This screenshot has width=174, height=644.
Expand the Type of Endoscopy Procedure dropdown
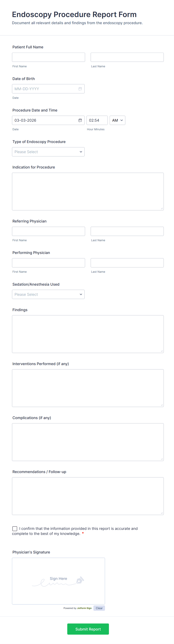point(48,152)
